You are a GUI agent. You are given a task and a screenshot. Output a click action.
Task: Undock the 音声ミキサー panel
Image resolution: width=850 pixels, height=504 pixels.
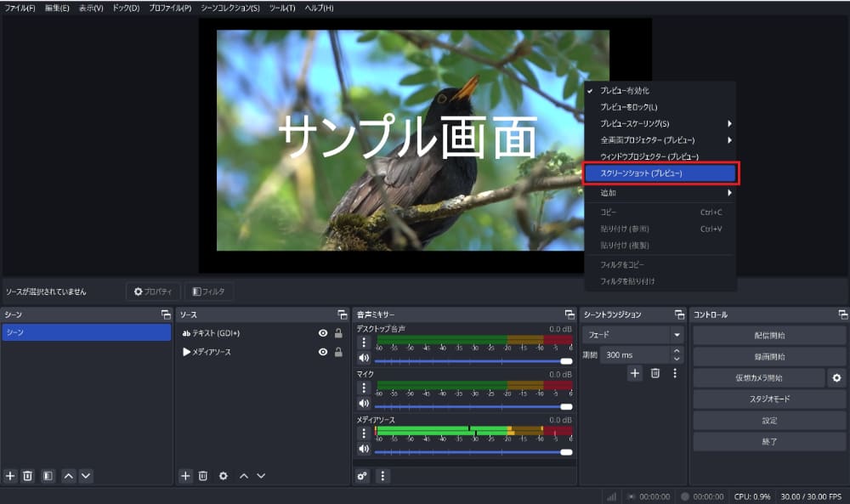click(569, 314)
